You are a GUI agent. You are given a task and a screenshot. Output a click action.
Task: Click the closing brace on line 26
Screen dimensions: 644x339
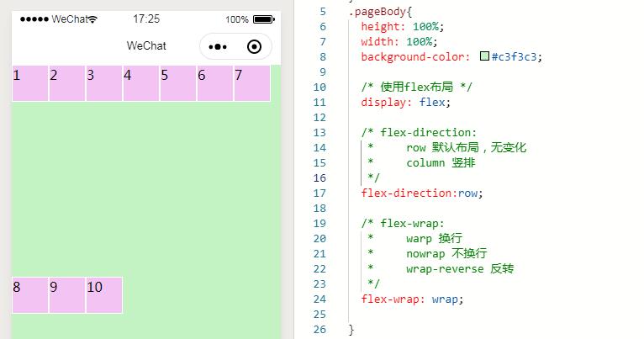point(351,330)
